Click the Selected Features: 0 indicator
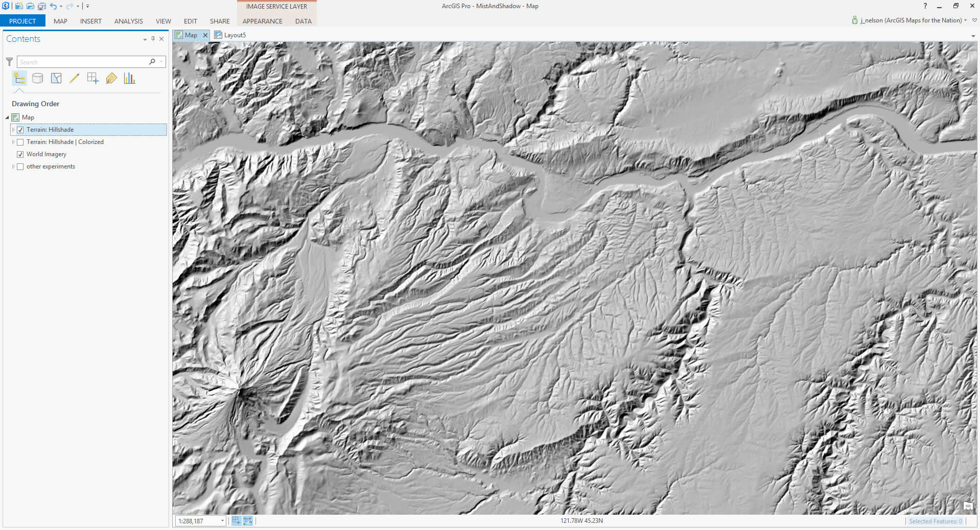Viewport: 980px width, 530px height. (935, 521)
